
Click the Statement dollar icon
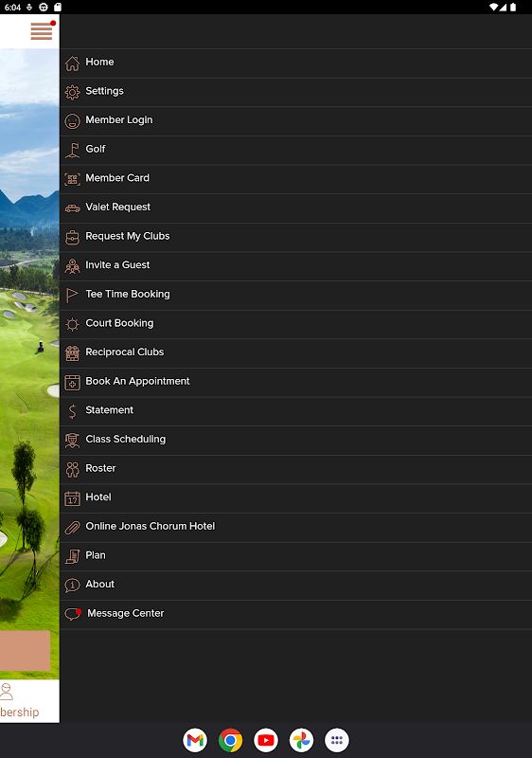(x=72, y=411)
